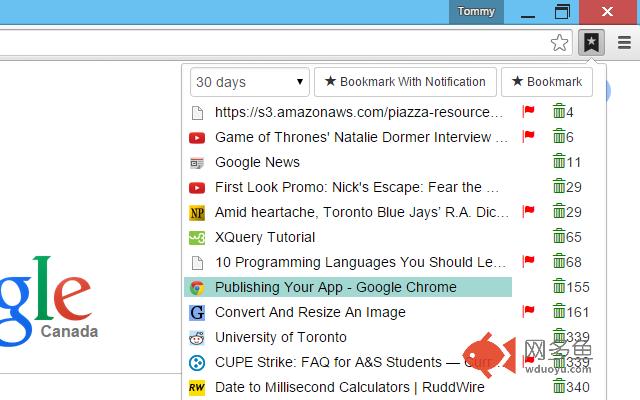Click the bookmark extension icon in toolbar
Image resolution: width=640 pixels, height=400 pixels.
coord(592,42)
